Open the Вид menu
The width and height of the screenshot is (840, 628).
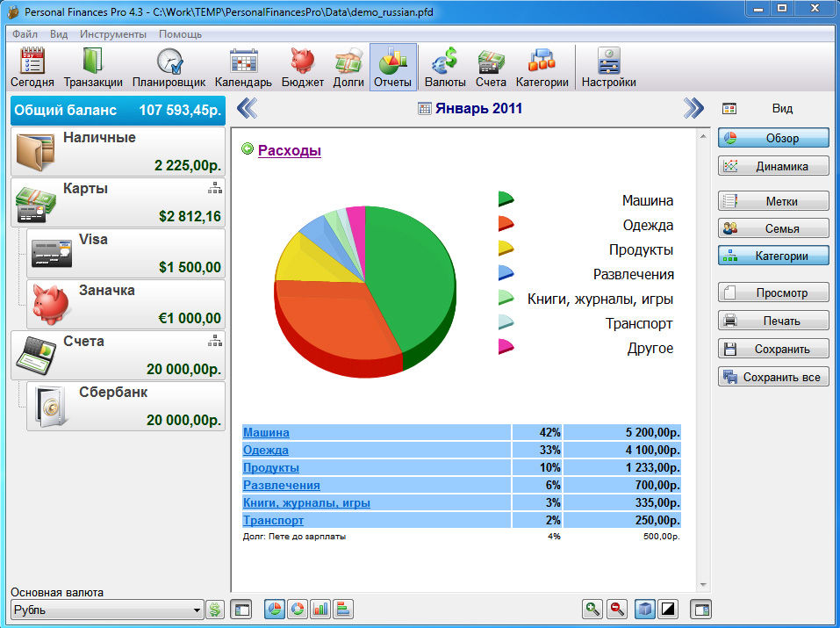pyautogui.click(x=59, y=34)
